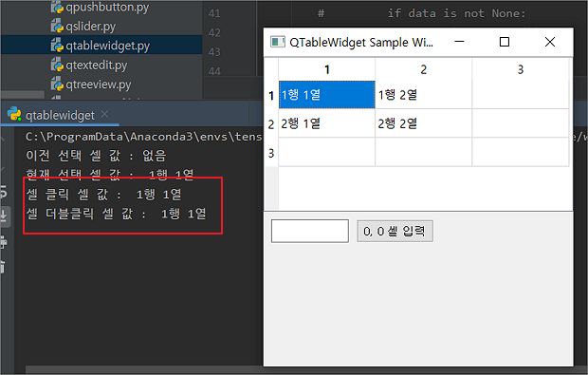588x375 pixels.
Task: Close the qtablewidget run tab
Action: tap(104, 114)
